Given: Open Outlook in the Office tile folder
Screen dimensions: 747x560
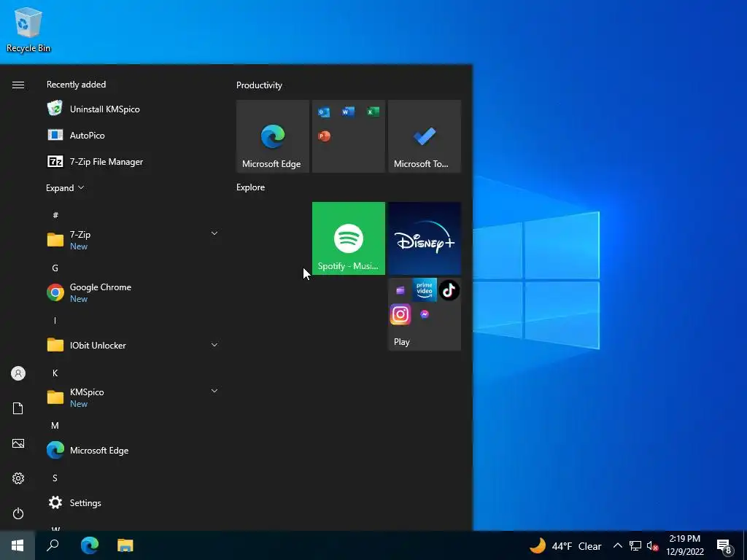Looking at the screenshot, I should 324,112.
